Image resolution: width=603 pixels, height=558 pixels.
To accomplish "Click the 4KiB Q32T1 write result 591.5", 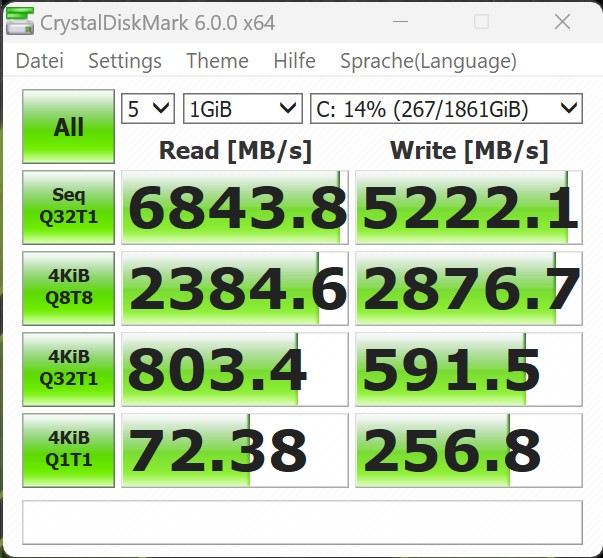I will coord(469,369).
